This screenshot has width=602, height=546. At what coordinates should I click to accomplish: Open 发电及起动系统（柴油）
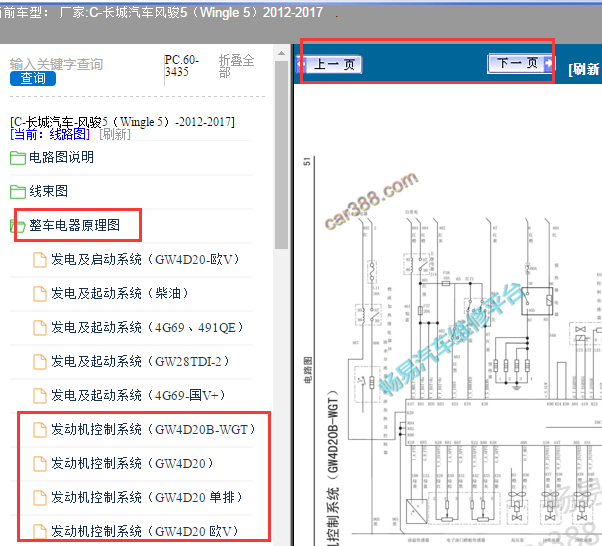point(120,293)
